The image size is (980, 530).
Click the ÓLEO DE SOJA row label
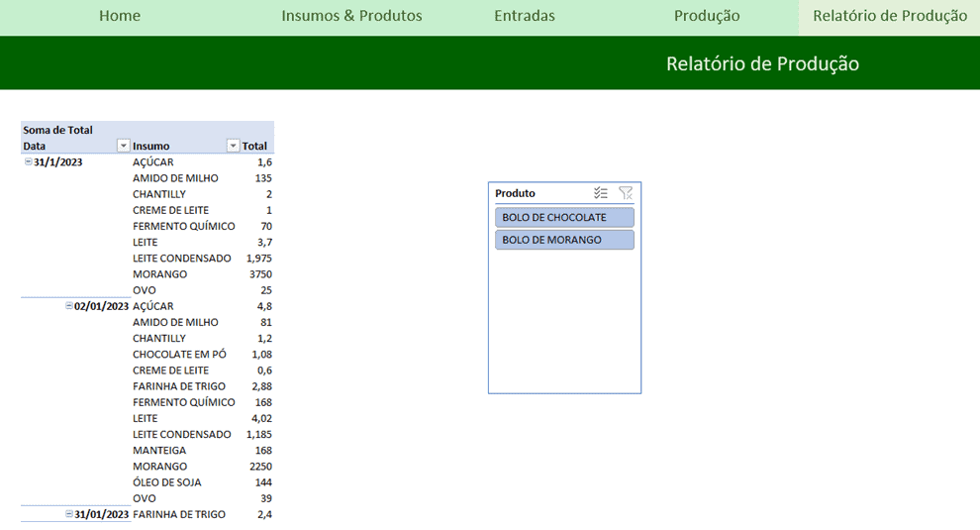coord(167,482)
